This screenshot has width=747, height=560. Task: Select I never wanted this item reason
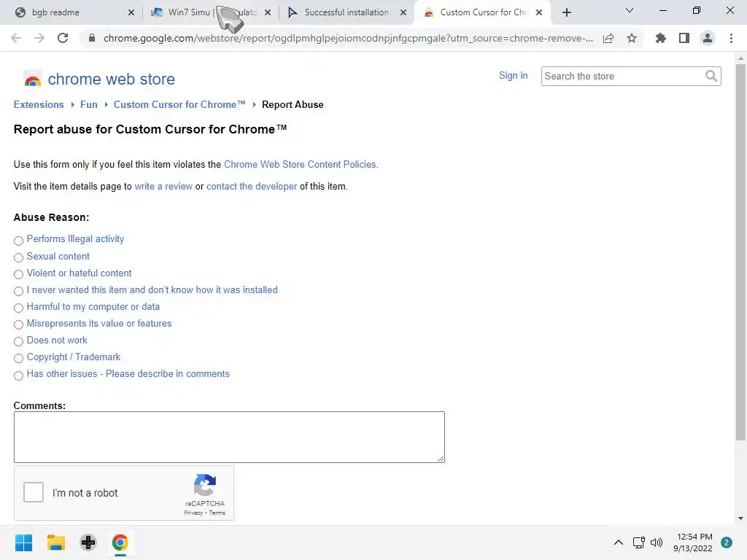(18, 291)
